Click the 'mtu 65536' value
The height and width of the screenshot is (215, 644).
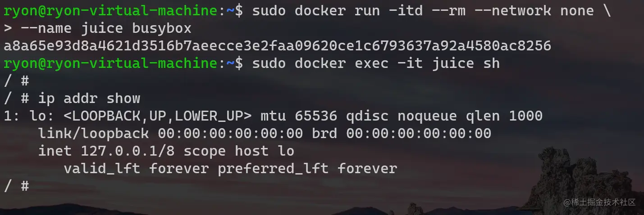(x=299, y=116)
